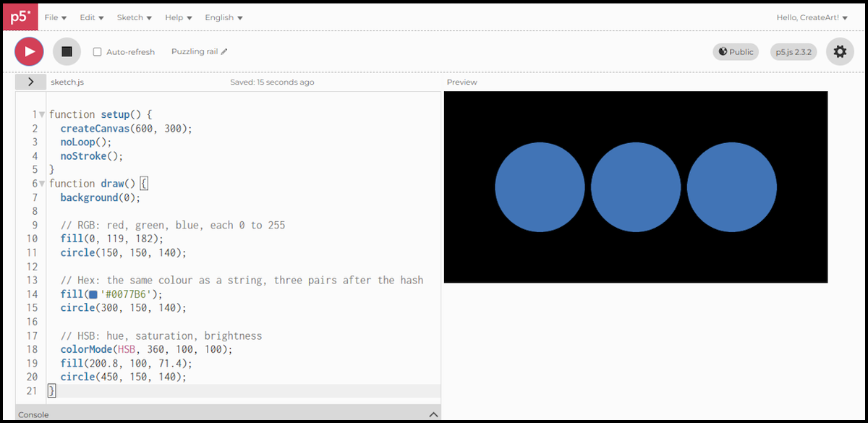Click the circle(450, 150, 140) line
Image resolution: width=868 pixels, height=423 pixels.
[x=124, y=377]
